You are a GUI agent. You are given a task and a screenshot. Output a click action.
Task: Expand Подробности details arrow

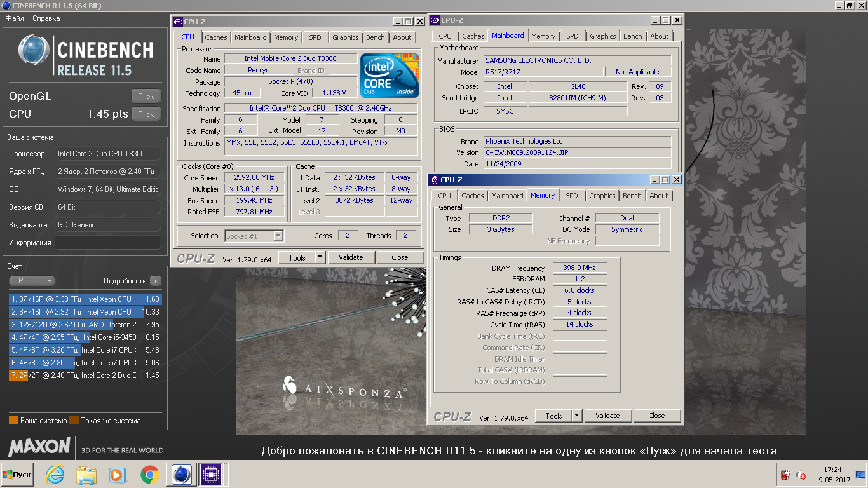pyautogui.click(x=156, y=280)
